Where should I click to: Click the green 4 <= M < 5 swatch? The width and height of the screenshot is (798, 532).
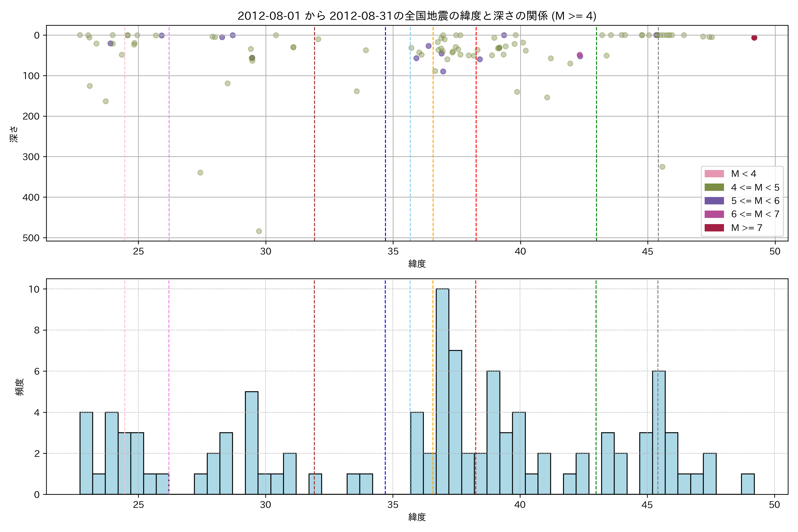click(x=714, y=187)
